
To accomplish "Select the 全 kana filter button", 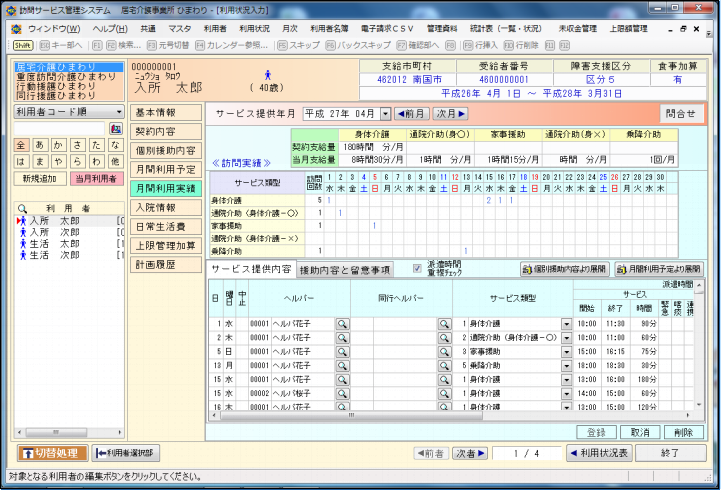I will [x=22, y=145].
